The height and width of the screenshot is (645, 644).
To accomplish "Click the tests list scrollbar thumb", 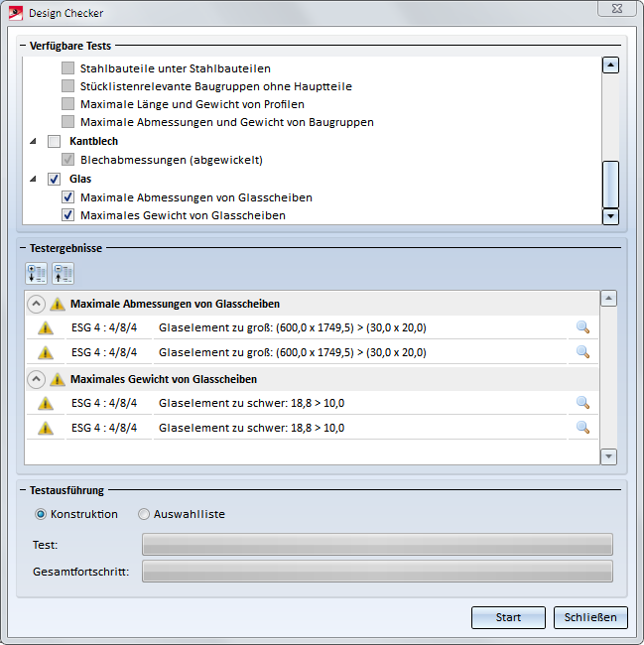I will (610, 185).
